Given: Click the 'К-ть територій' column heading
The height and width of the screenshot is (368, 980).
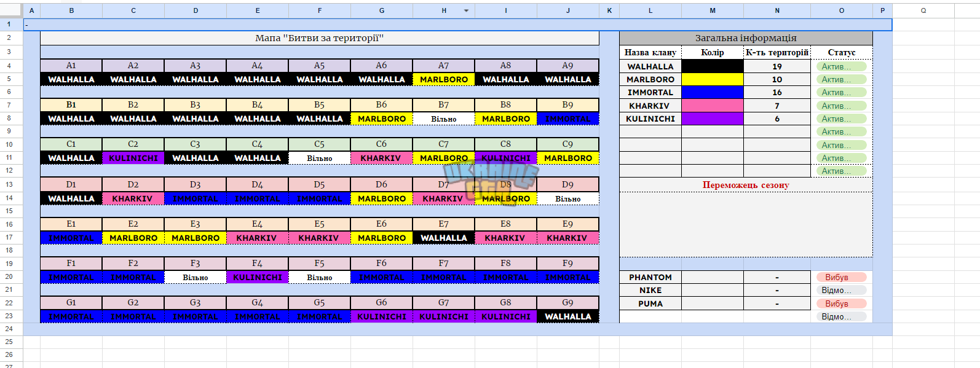Looking at the screenshot, I should tap(777, 52).
